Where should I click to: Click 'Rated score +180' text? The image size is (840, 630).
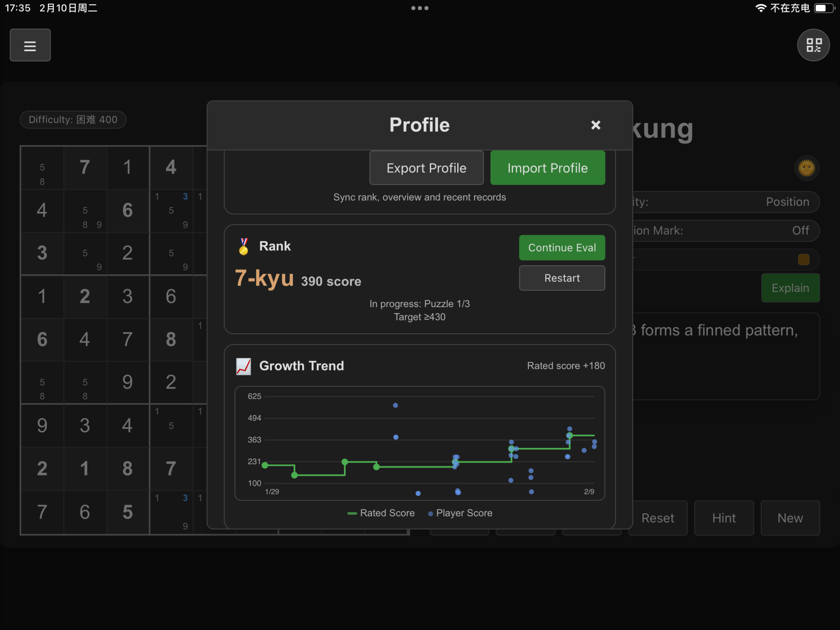(x=566, y=366)
